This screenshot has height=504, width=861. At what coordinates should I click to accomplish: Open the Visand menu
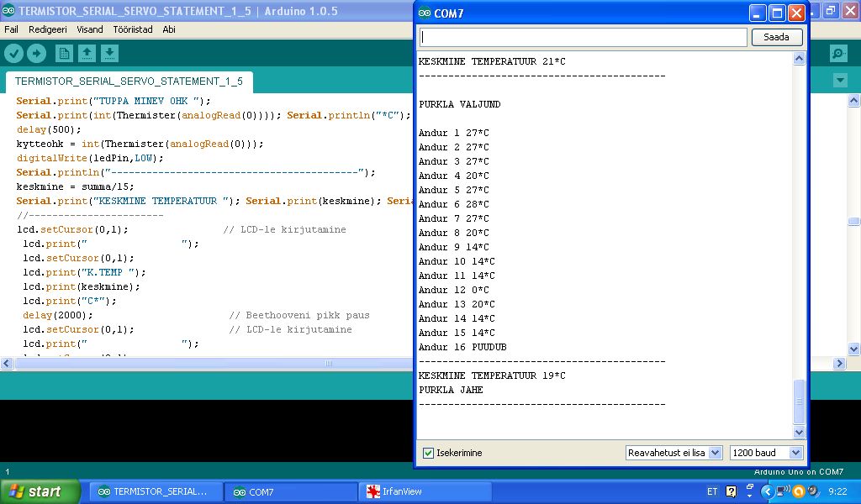pos(90,29)
